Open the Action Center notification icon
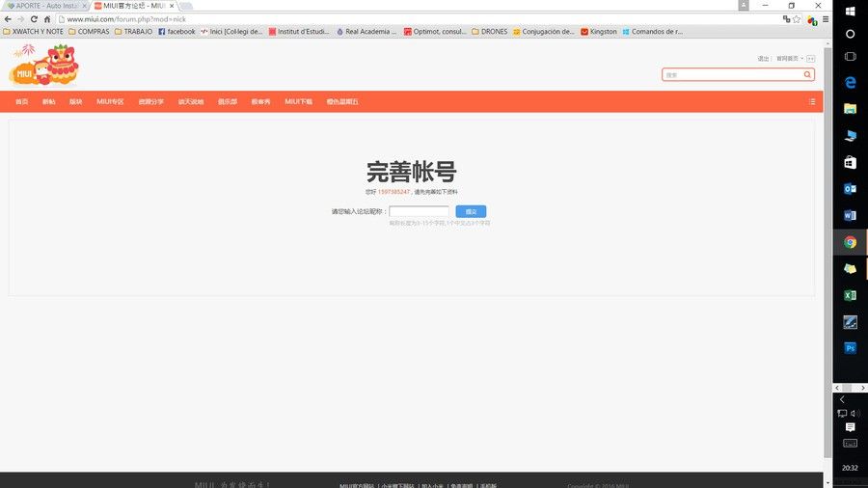Image resolution: width=868 pixels, height=488 pixels. 851,427
